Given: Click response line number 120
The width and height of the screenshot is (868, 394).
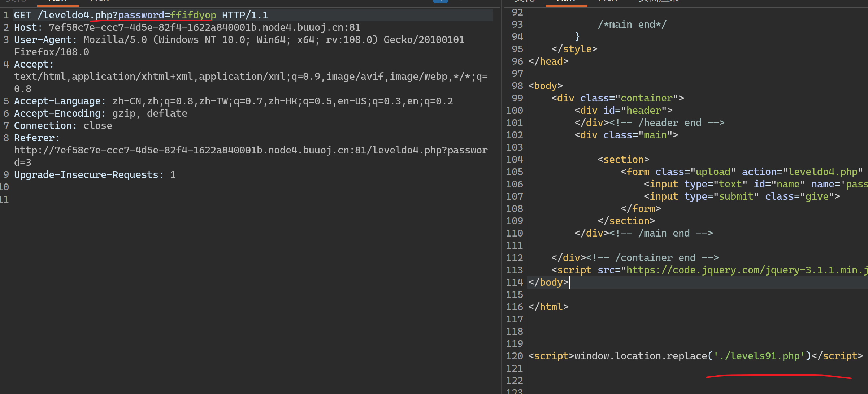Looking at the screenshot, I should pyautogui.click(x=515, y=356).
